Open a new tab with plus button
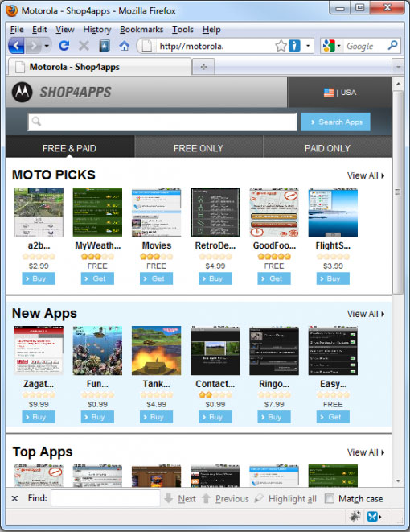 point(203,67)
